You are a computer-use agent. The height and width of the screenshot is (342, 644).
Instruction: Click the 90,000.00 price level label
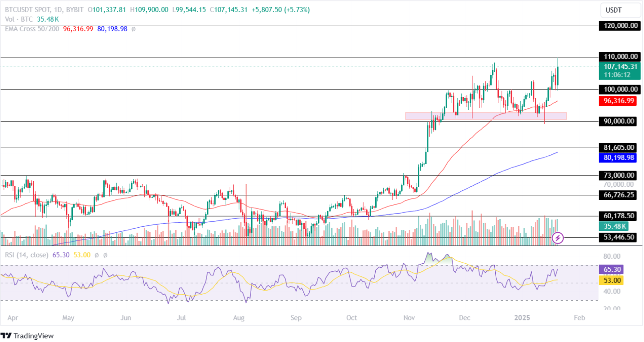[617, 121]
